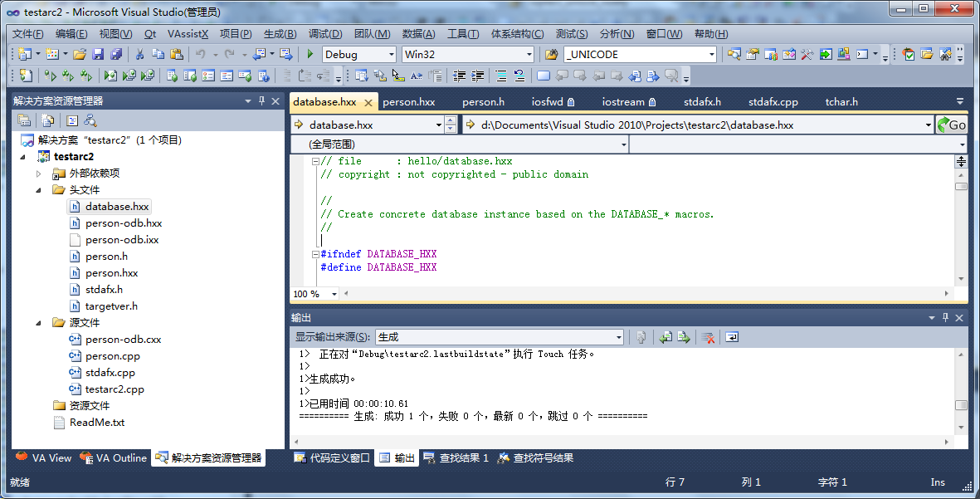This screenshot has width=980, height=499.
Task: Close the database.hxx tab
Action: pyautogui.click(x=368, y=103)
